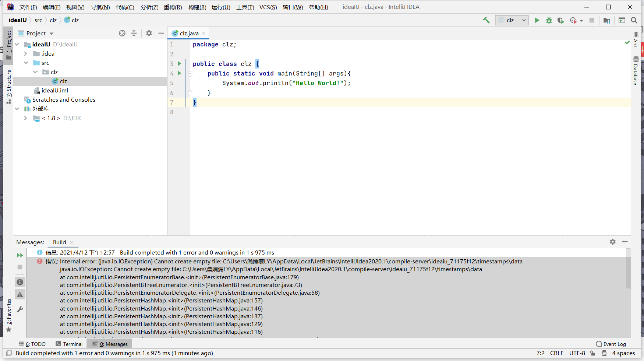Hide the Project tool window
644x361 pixels.
161,33
